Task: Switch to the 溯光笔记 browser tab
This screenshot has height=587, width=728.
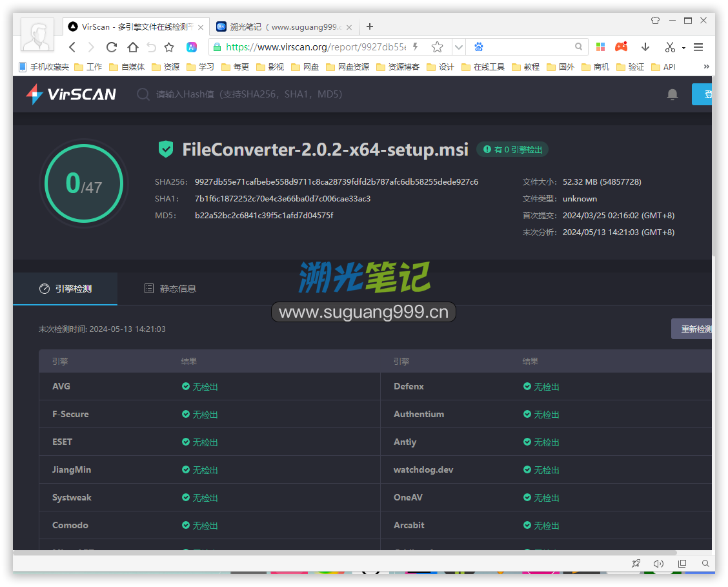Action: [x=285, y=27]
